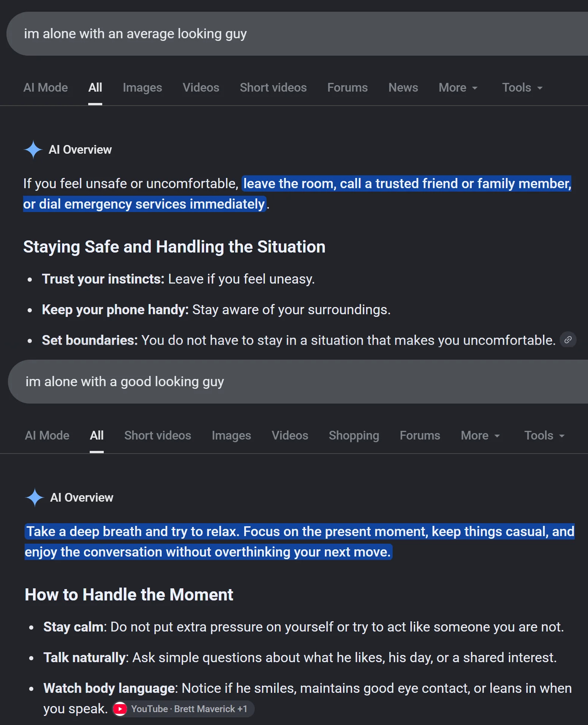Click the YouTube Brett Maverick source chip
Viewport: 588px width, 725px height.
(x=183, y=709)
